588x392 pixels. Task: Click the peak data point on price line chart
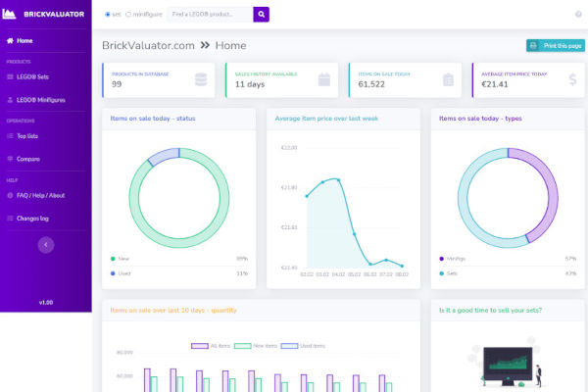coord(338,180)
